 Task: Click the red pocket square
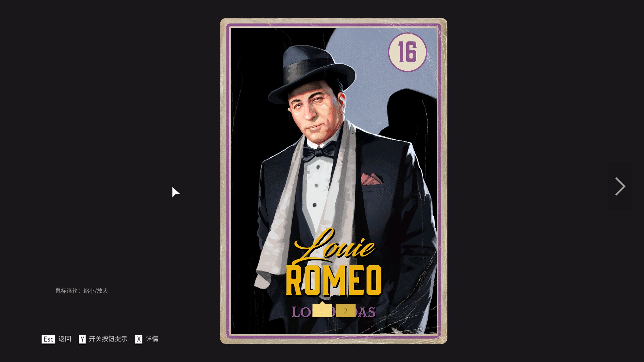[372, 179]
